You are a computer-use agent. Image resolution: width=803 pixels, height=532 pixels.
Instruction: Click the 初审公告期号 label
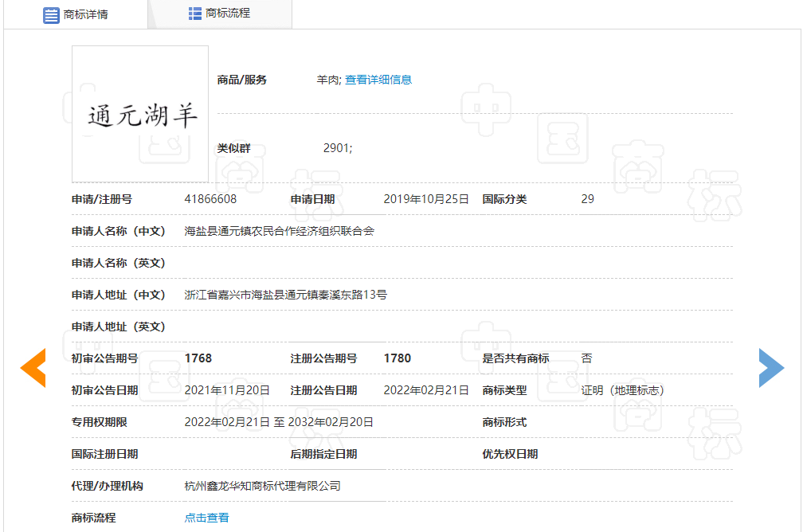click(104, 358)
